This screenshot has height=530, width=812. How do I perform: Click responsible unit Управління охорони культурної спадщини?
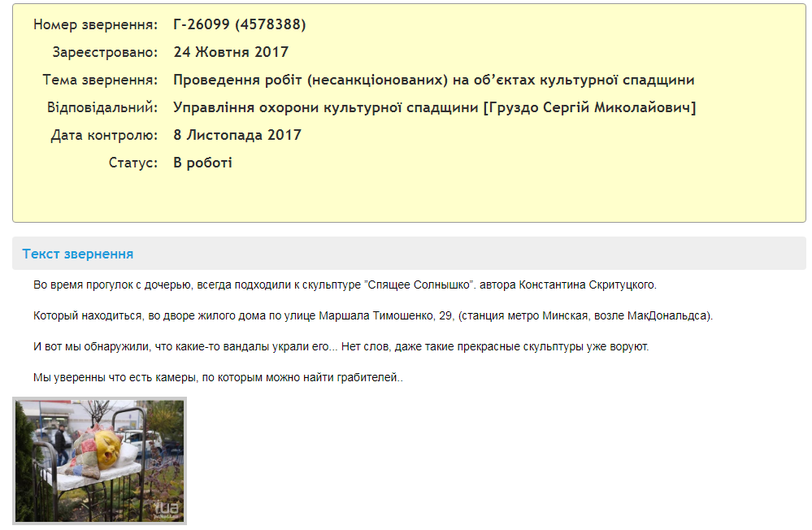pos(325,107)
